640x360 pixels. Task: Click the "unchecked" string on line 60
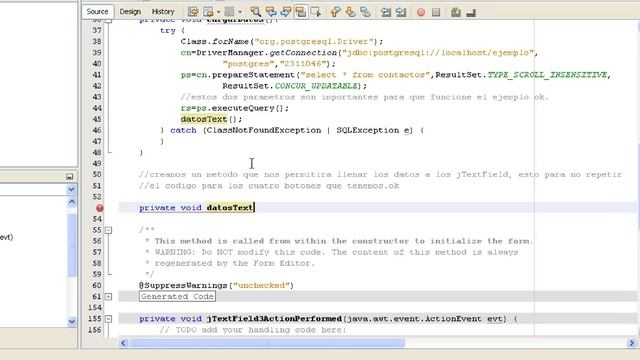click(261, 285)
